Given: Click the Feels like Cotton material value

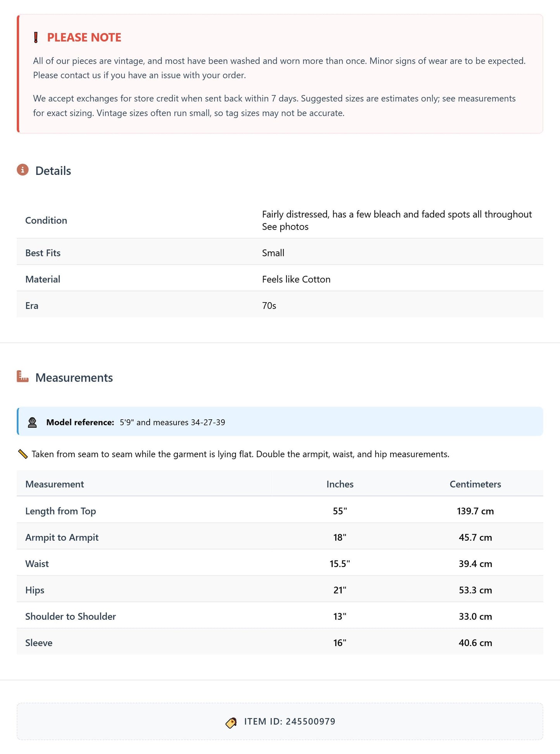Looking at the screenshot, I should point(296,279).
